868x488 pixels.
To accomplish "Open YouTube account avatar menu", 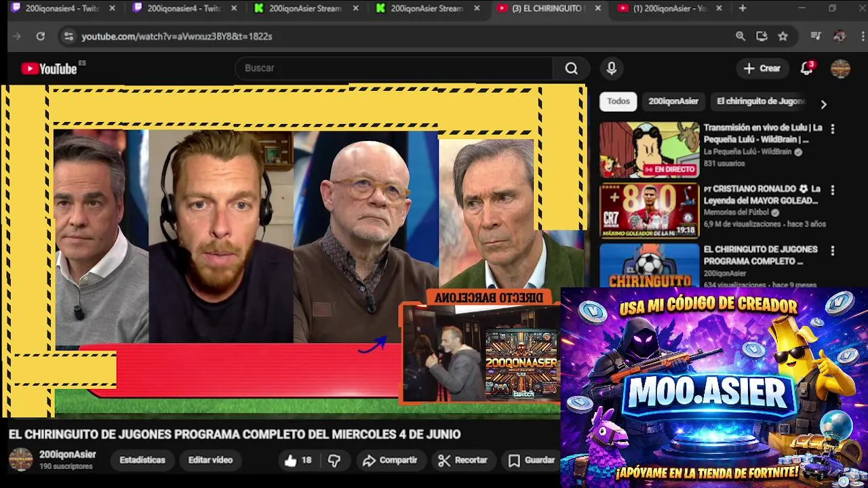I will pyautogui.click(x=840, y=68).
